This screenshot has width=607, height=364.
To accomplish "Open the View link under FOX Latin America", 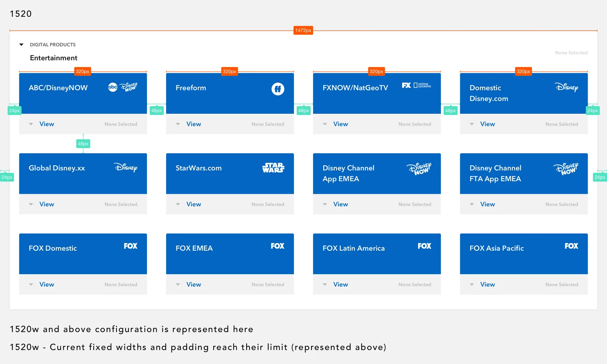I will [341, 284].
